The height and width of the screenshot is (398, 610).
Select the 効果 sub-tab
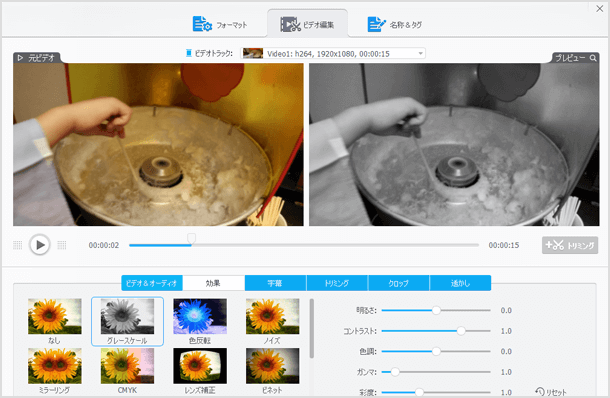(x=214, y=283)
